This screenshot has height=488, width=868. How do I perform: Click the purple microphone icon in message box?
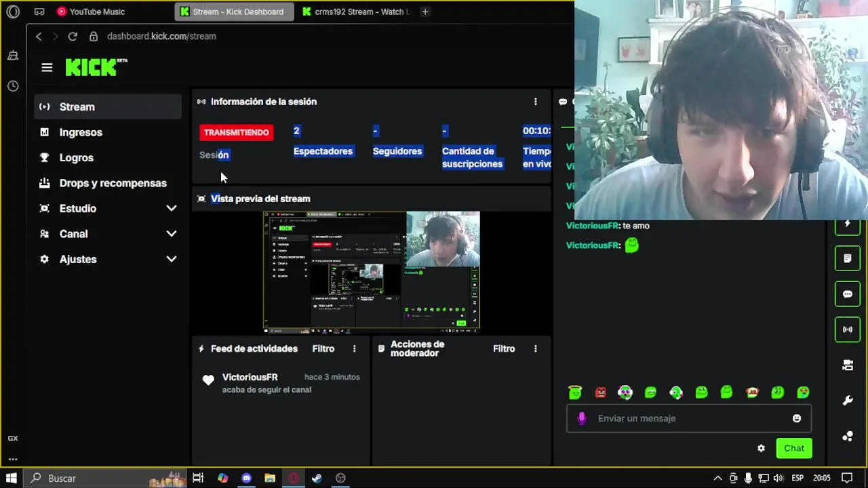click(x=581, y=418)
